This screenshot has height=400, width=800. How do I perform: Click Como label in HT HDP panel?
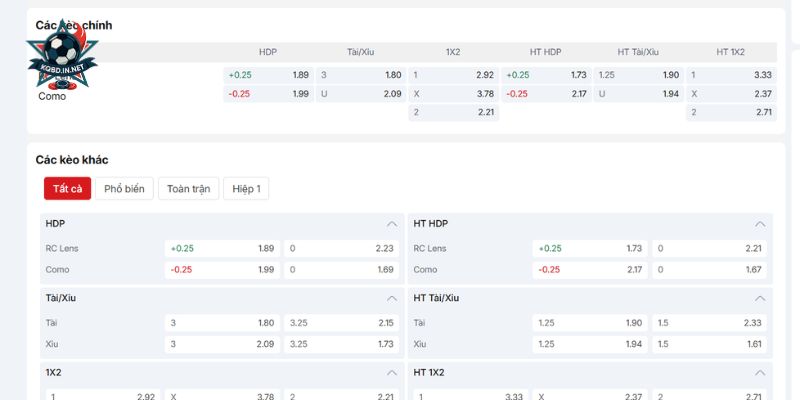(x=425, y=270)
